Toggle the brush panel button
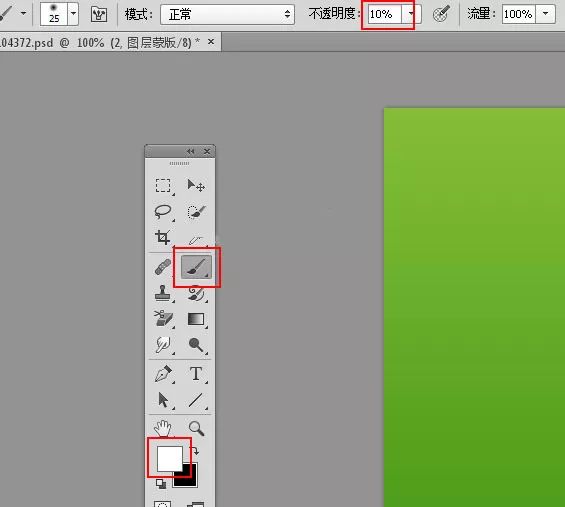 pyautogui.click(x=99, y=14)
